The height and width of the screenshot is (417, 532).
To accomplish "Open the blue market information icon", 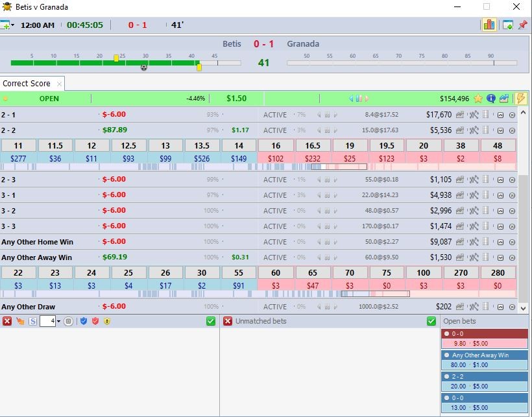I will point(491,99).
